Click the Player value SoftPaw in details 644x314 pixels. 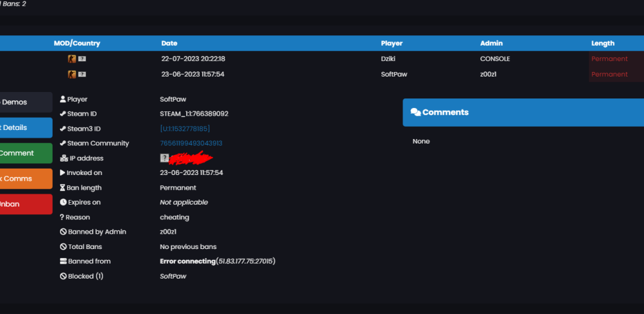173,99
